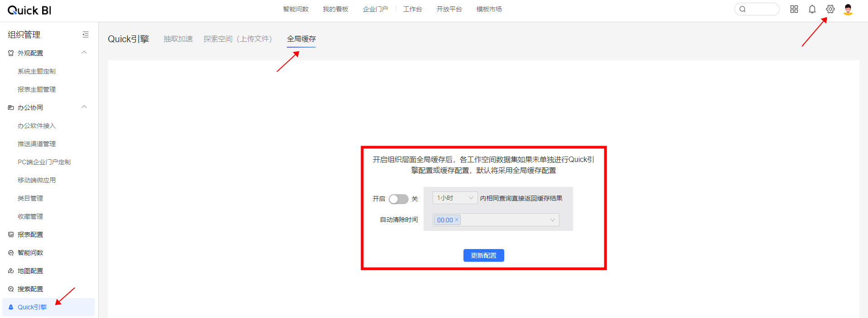Open 地图配置 in the sidebar
The height and width of the screenshot is (318, 868).
(x=30, y=271)
